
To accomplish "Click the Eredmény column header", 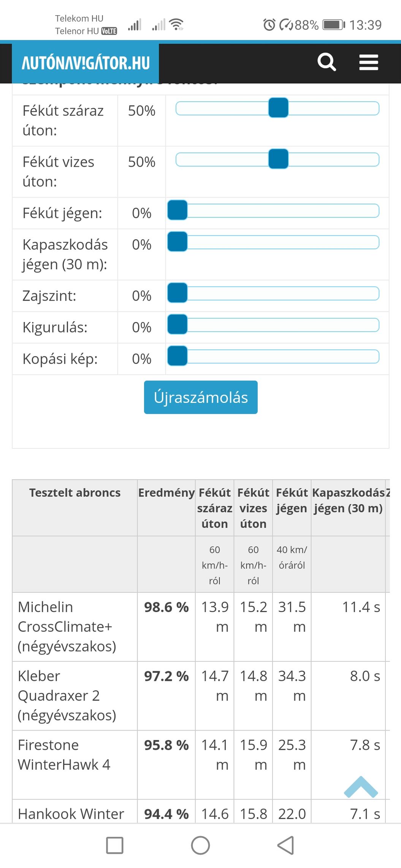I will tap(166, 492).
